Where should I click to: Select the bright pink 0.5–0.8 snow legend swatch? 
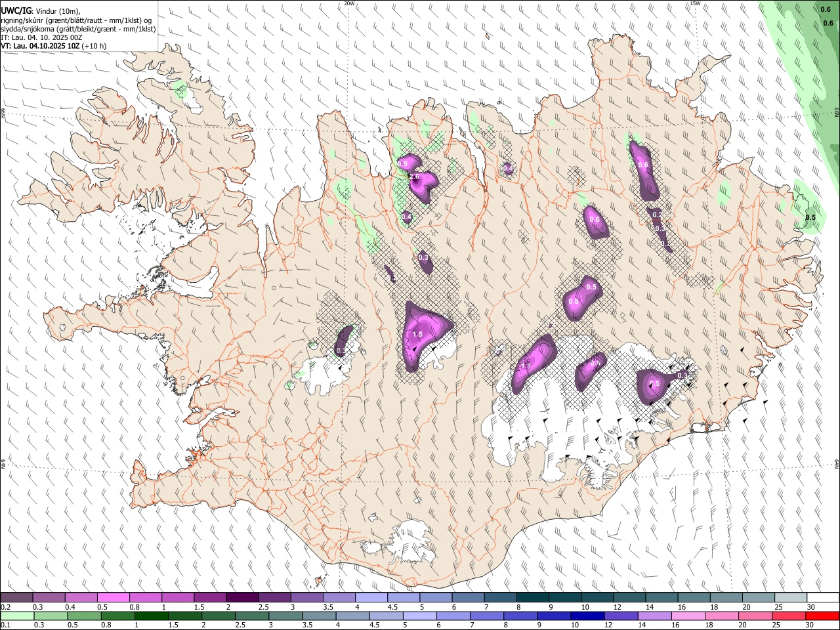coord(114,598)
